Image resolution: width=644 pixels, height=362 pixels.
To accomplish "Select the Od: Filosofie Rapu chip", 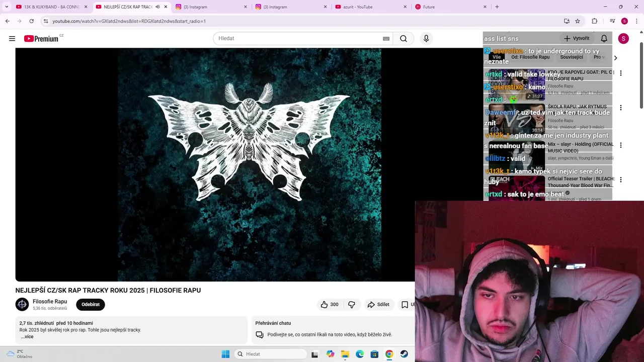I will [530, 57].
